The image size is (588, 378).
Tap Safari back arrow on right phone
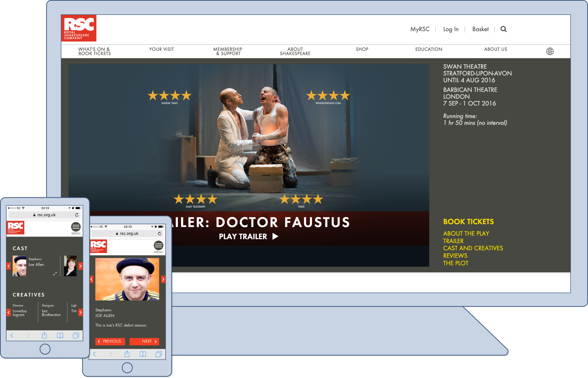tap(94, 354)
